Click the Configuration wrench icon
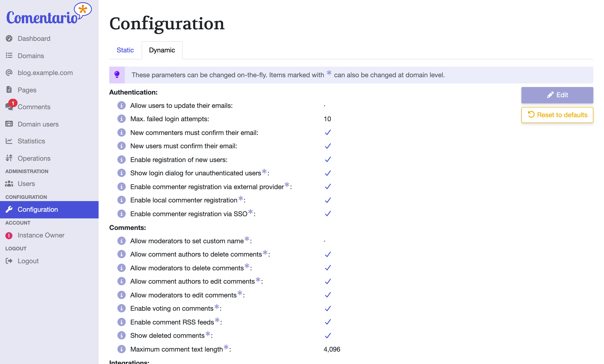 pos(9,210)
